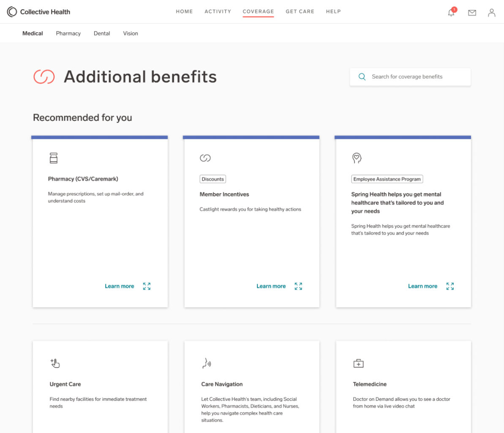This screenshot has width=504, height=433.
Task: Go to the Home menu
Action: coord(184,11)
